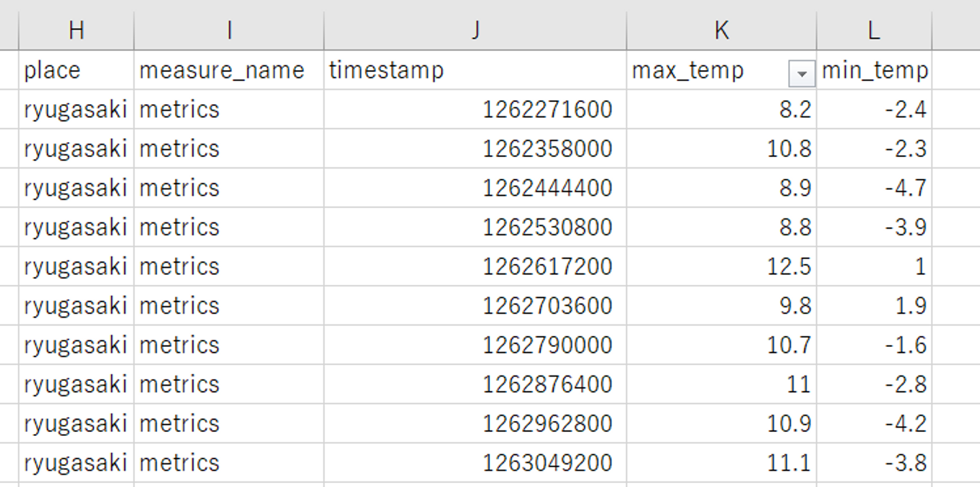This screenshot has height=487, width=980.
Task: Click the place header cell
Action: point(76,70)
